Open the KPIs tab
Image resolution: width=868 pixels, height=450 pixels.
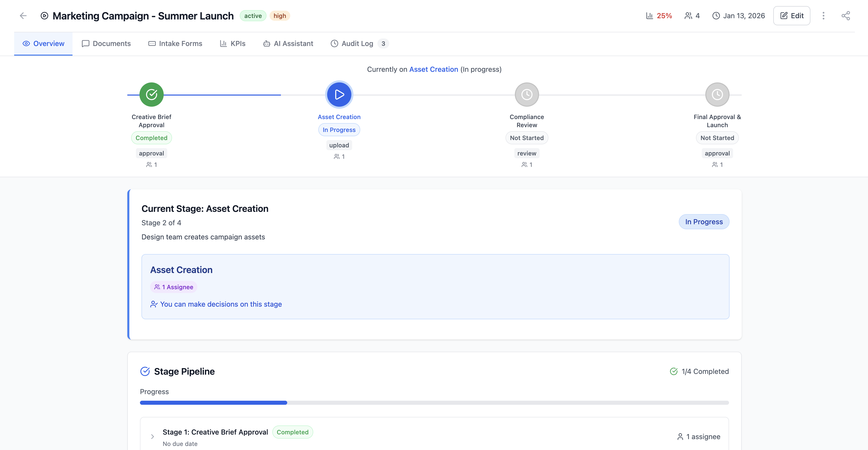(232, 43)
